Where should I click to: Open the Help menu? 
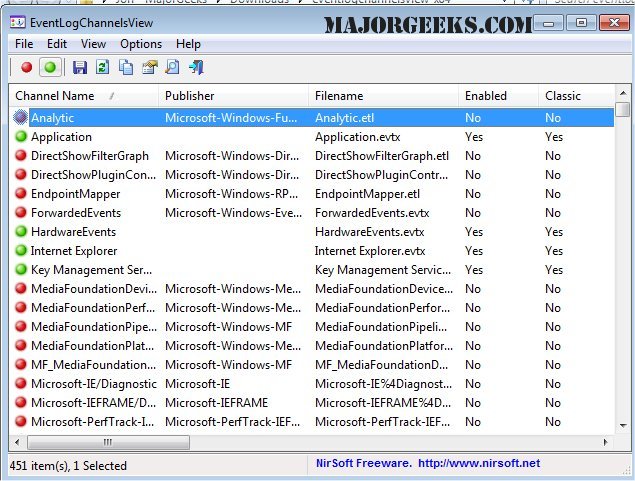coord(188,44)
